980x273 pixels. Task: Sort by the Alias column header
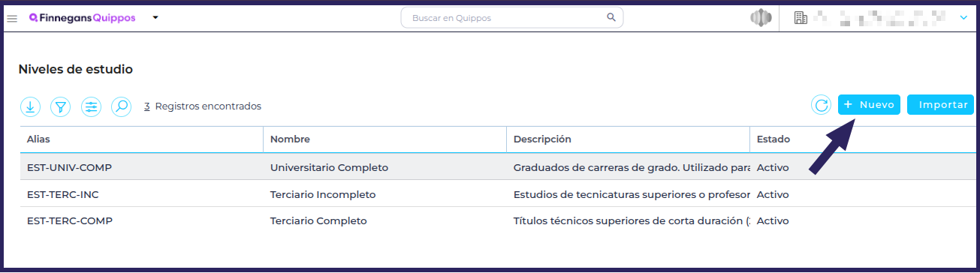[38, 139]
